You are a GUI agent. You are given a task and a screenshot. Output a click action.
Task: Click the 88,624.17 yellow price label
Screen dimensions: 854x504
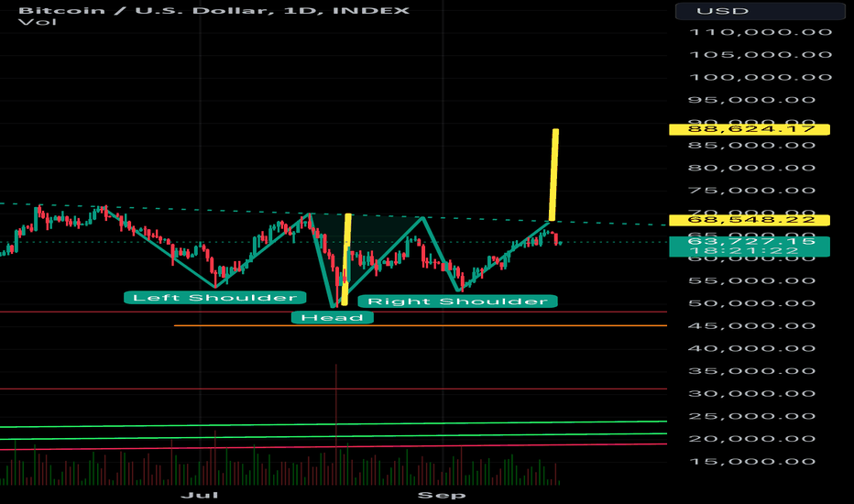coord(750,130)
